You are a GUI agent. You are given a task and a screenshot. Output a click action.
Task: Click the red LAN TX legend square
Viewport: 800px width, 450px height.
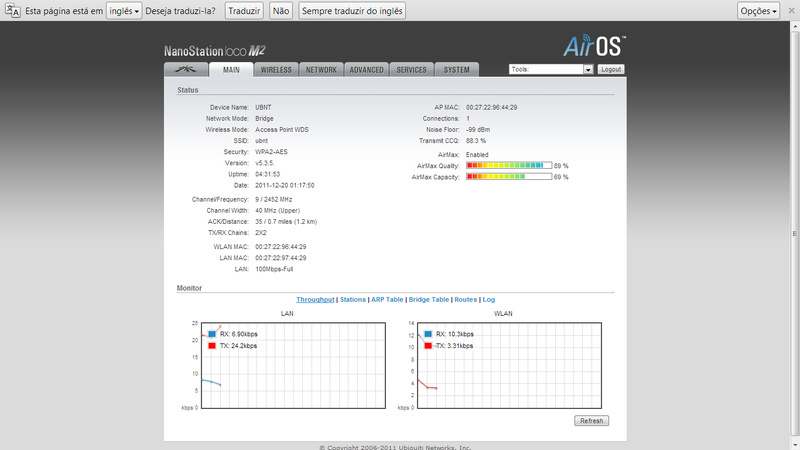(212, 345)
